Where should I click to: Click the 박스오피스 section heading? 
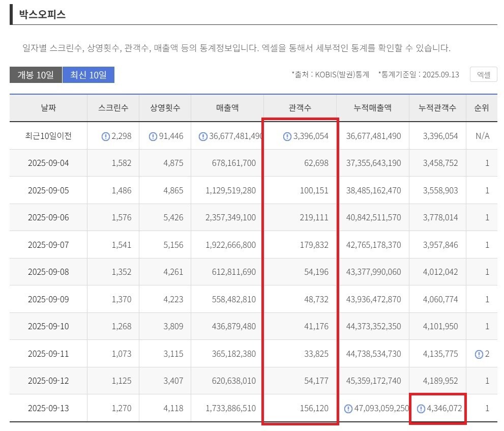(x=42, y=14)
